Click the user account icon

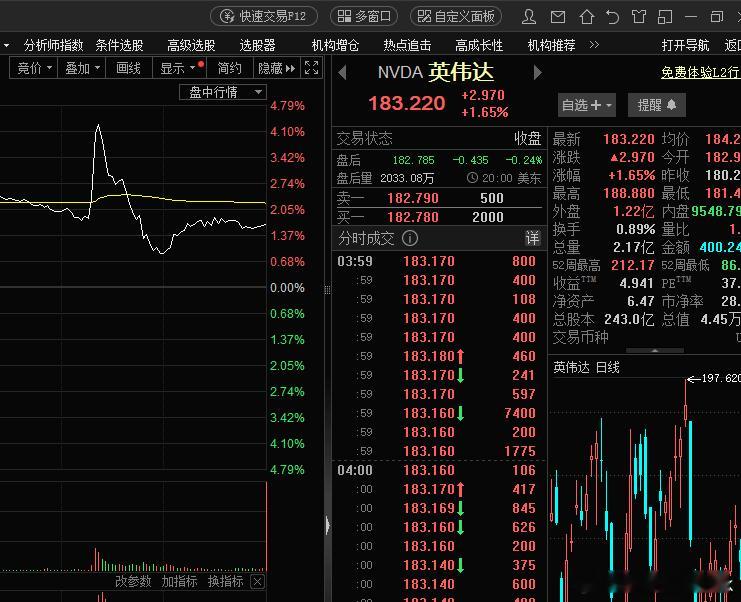(529, 17)
